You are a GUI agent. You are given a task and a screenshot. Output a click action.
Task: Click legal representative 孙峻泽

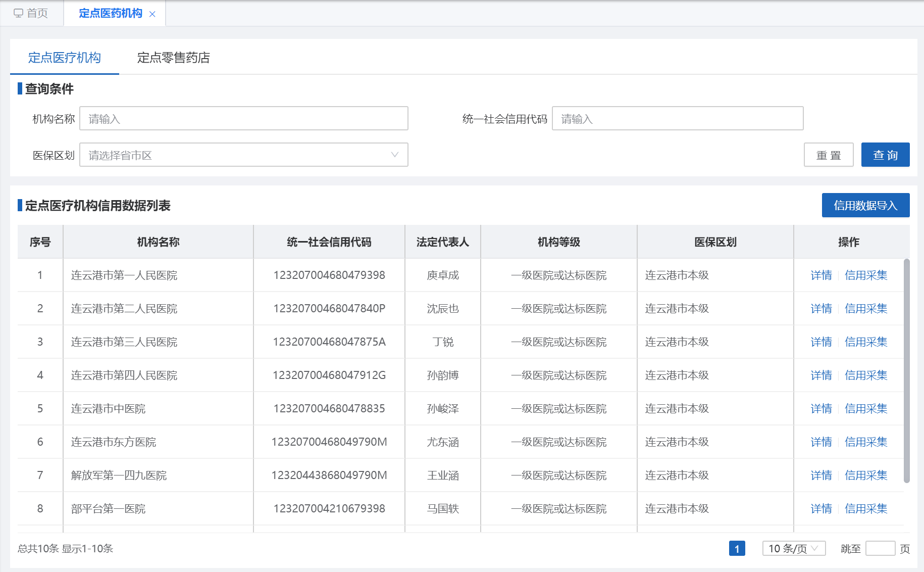click(x=443, y=409)
